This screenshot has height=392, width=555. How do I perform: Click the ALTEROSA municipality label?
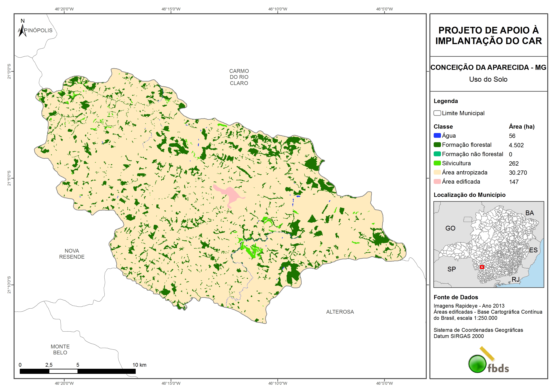[340, 312]
